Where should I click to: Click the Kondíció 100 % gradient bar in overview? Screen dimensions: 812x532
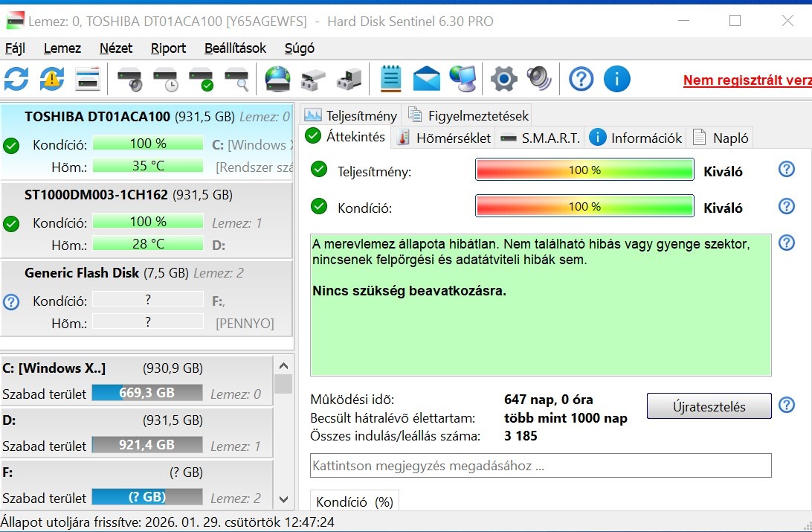pos(584,206)
